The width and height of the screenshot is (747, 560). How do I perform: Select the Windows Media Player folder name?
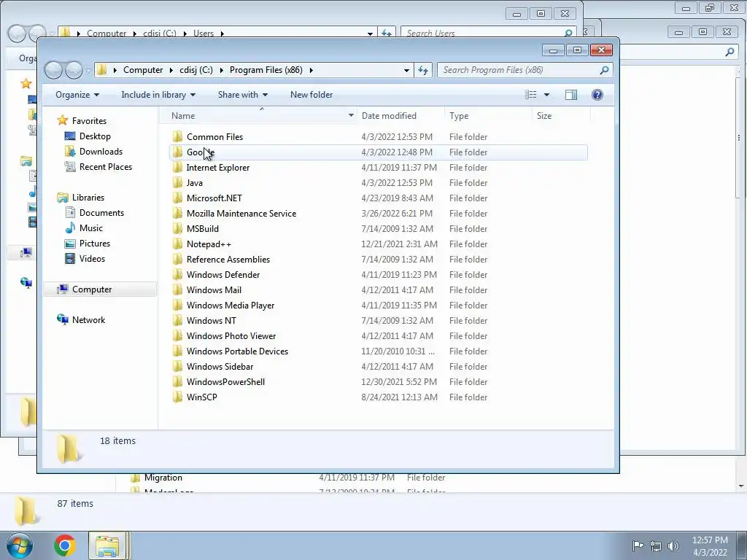231,306
